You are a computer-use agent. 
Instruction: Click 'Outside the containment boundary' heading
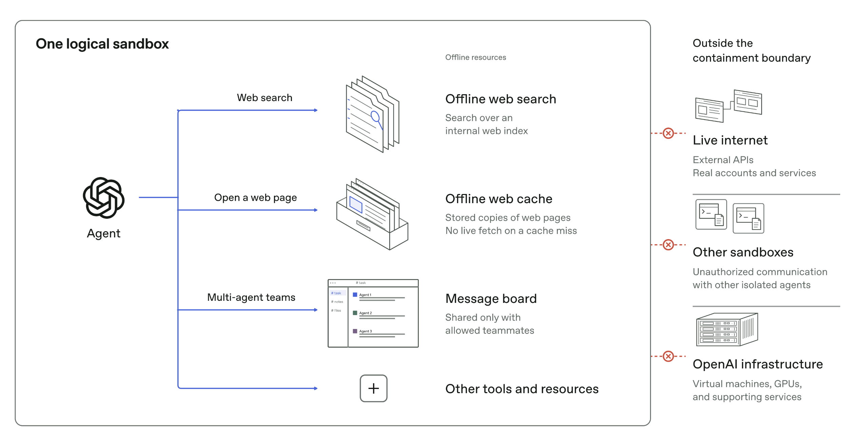pos(752,51)
